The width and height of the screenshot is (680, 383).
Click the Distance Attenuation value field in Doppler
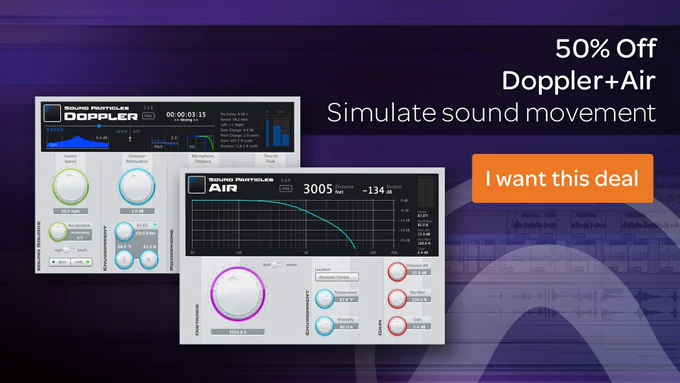click(137, 211)
